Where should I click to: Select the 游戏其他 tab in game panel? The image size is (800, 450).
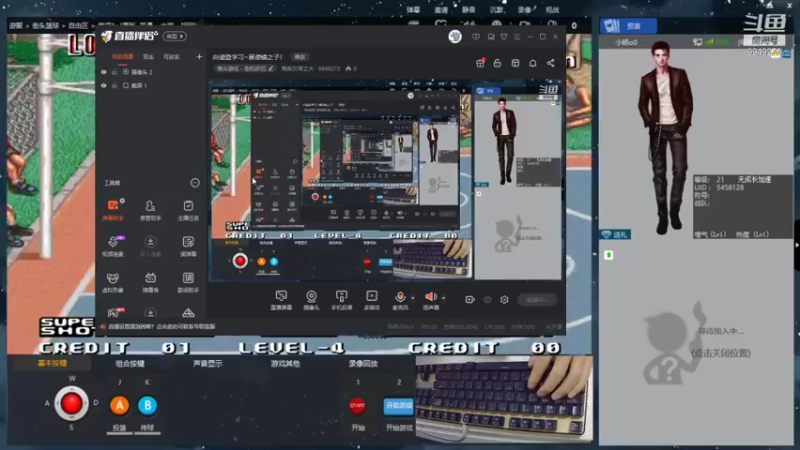[x=286, y=363]
